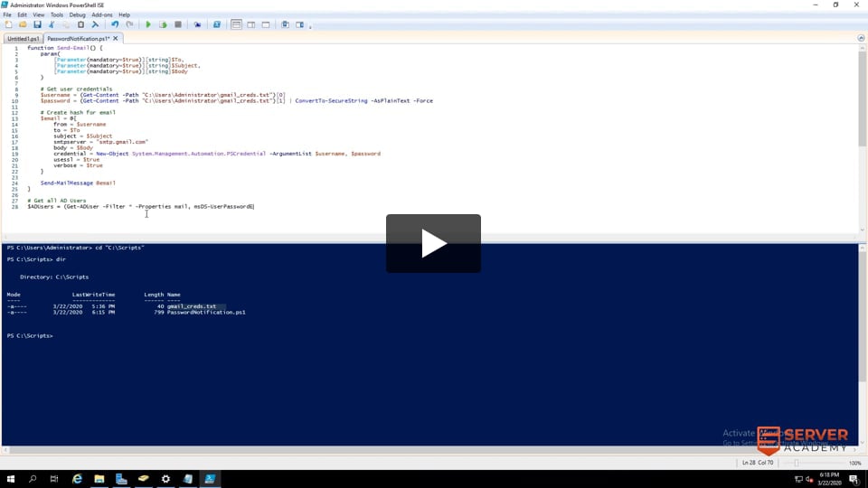Click the Cut scissors icon
The width and height of the screenshot is (868, 488).
pos(52,24)
